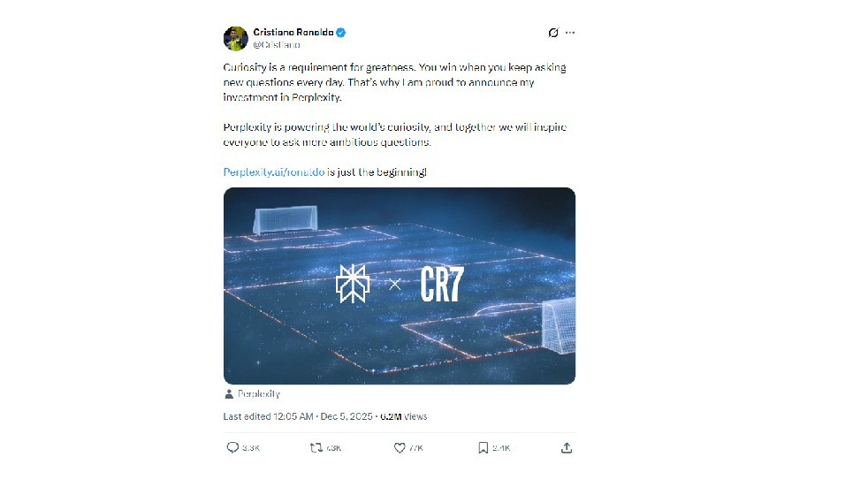
Task: Click the person icon beside Perplexity tag
Action: (x=229, y=394)
